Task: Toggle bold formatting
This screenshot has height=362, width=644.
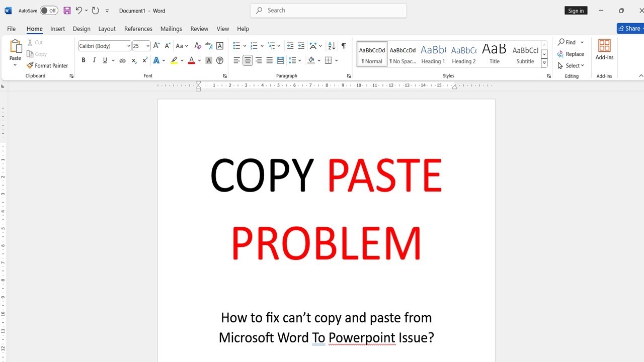Action: coord(84,60)
